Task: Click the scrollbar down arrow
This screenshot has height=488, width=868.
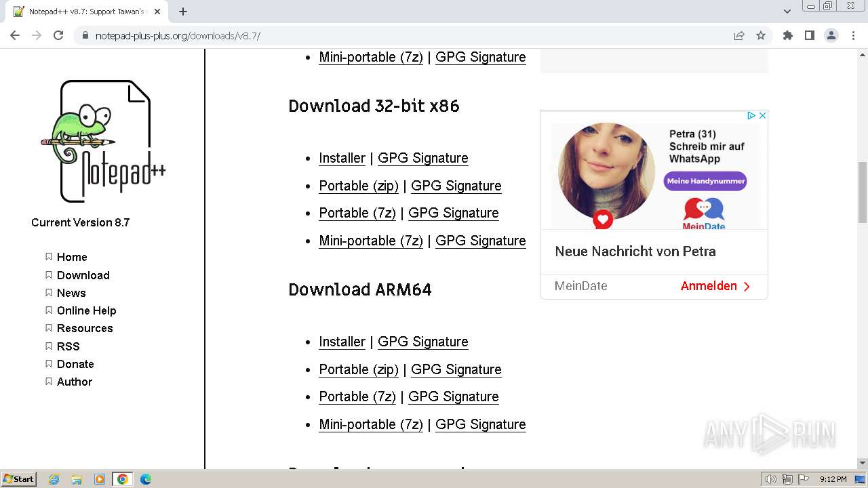Action: (x=862, y=464)
